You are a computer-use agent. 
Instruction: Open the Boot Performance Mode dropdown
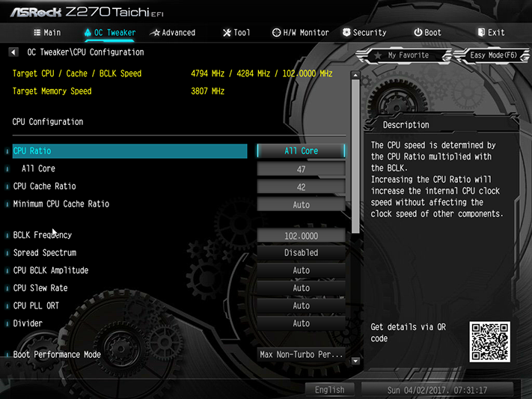pos(301,355)
